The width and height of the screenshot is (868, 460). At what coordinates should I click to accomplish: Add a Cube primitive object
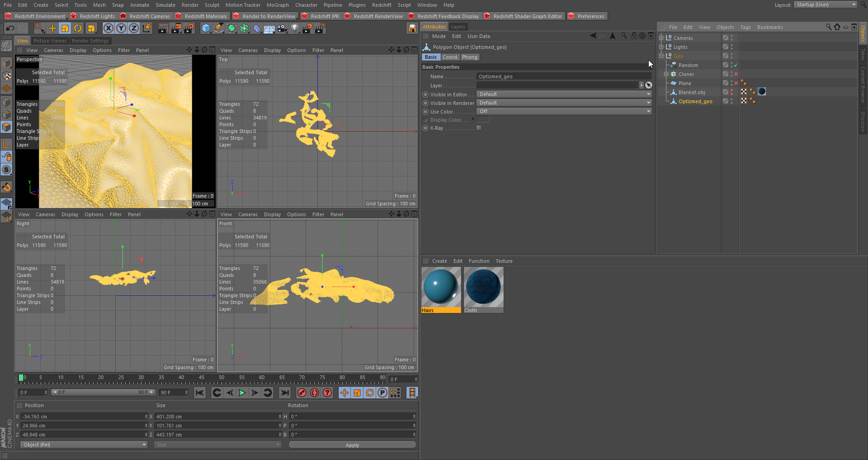click(206, 28)
